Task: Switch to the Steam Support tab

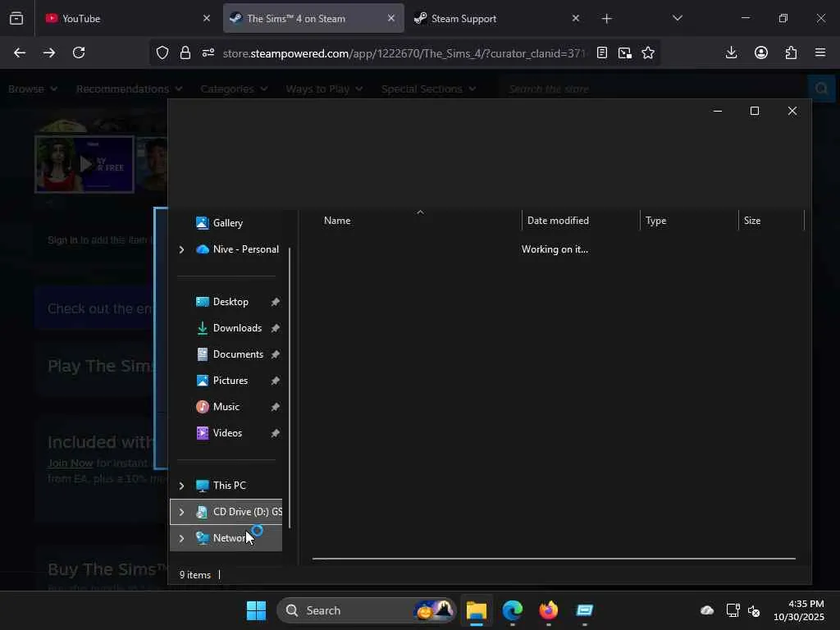Action: point(496,19)
